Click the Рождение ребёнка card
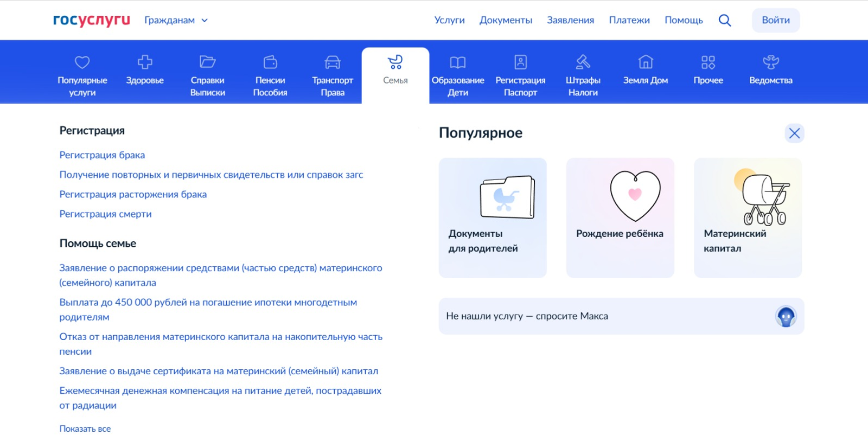The width and height of the screenshot is (868, 442). pos(620,217)
